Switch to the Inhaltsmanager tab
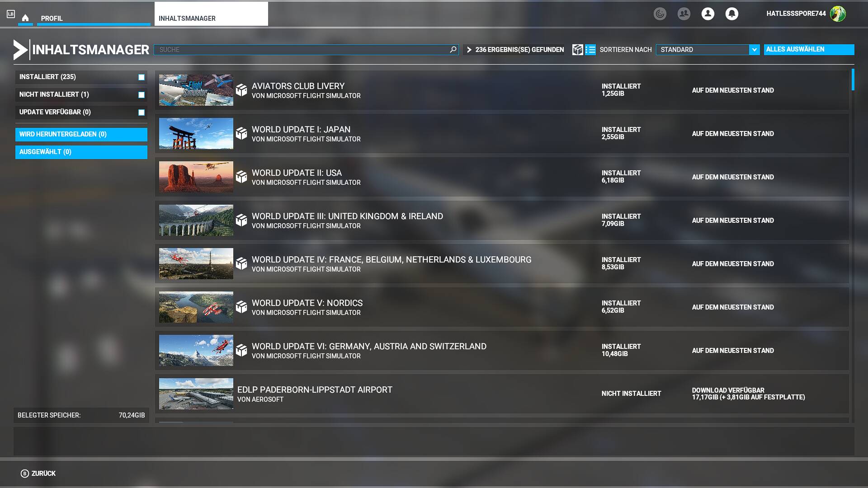This screenshot has width=868, height=488. point(211,14)
